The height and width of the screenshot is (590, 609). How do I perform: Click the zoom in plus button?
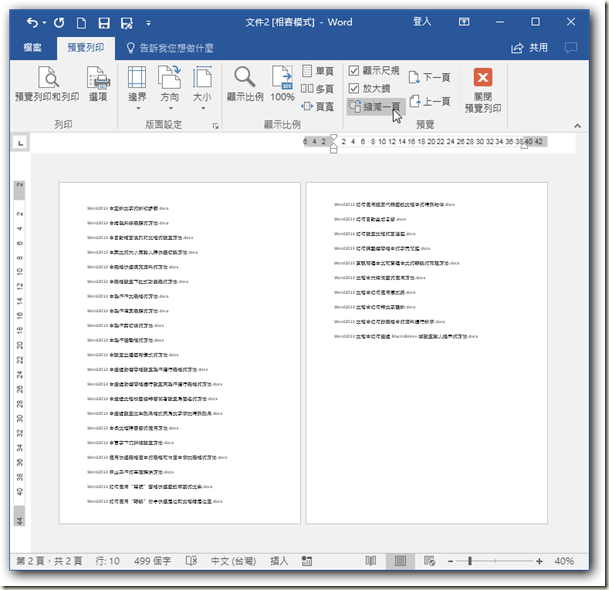pyautogui.click(x=539, y=561)
